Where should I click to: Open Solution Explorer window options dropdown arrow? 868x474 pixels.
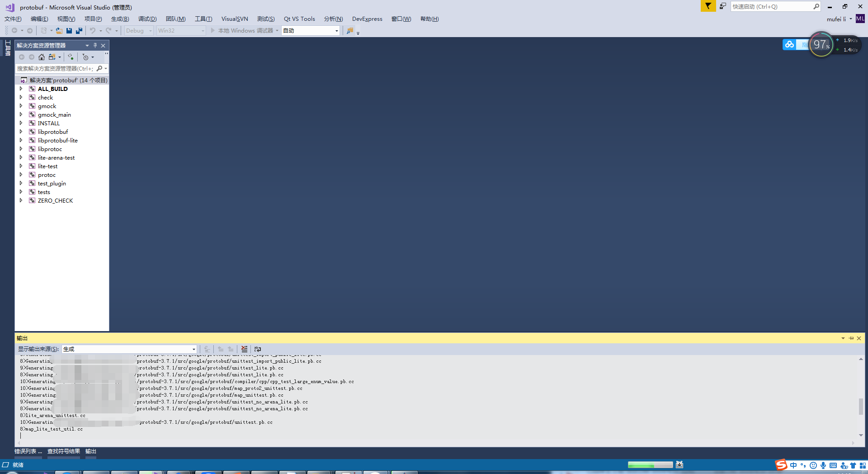tap(87, 45)
